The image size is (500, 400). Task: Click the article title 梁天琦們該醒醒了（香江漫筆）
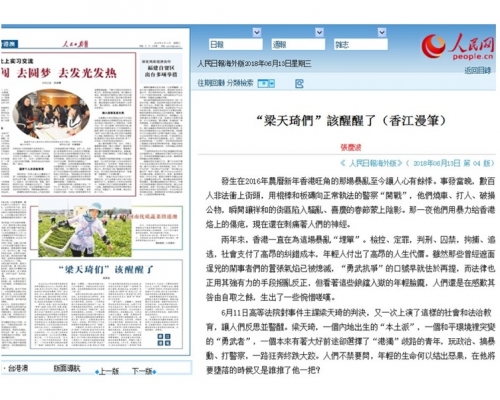(x=351, y=121)
